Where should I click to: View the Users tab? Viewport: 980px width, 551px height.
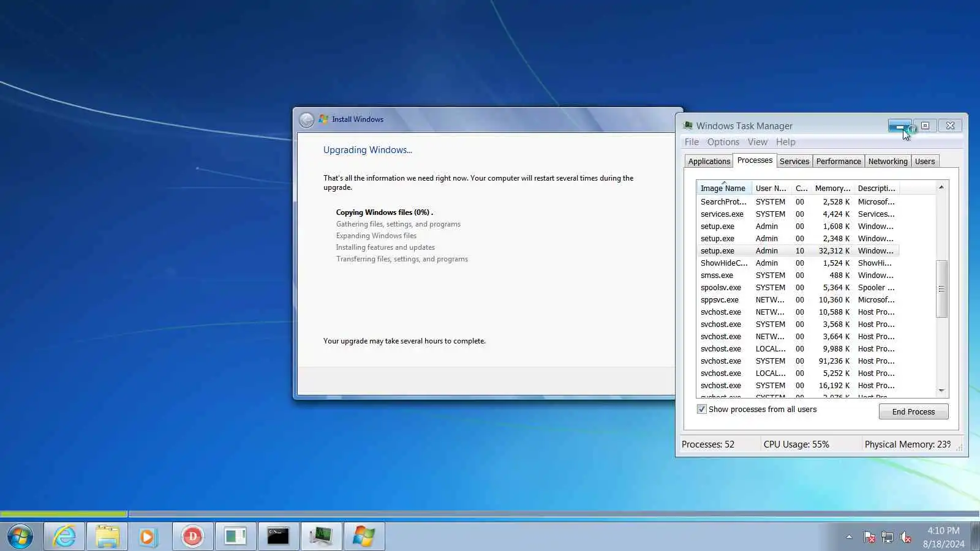[x=925, y=161]
